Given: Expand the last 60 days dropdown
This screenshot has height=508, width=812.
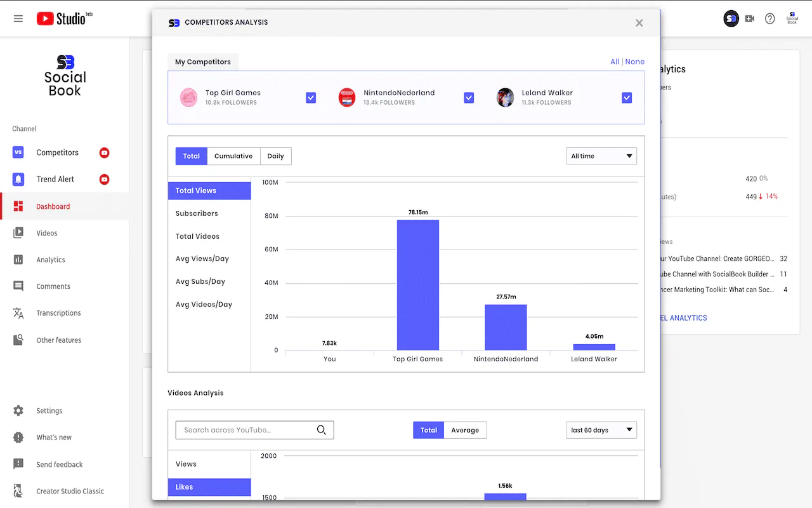Looking at the screenshot, I should point(600,430).
